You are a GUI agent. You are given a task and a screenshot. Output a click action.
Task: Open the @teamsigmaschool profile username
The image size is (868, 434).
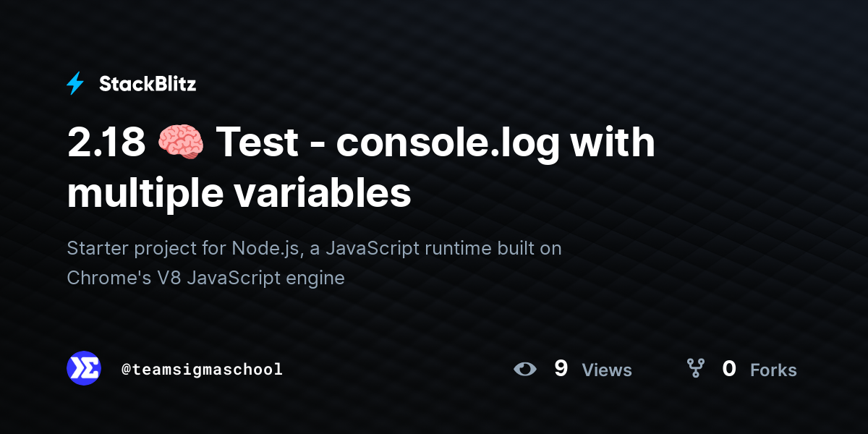(x=202, y=370)
